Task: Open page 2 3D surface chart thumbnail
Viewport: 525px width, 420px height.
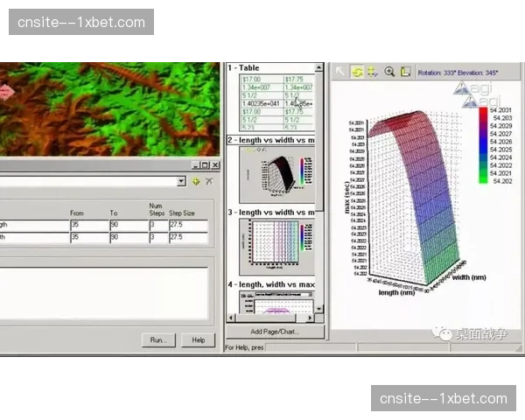Action: pos(275,175)
